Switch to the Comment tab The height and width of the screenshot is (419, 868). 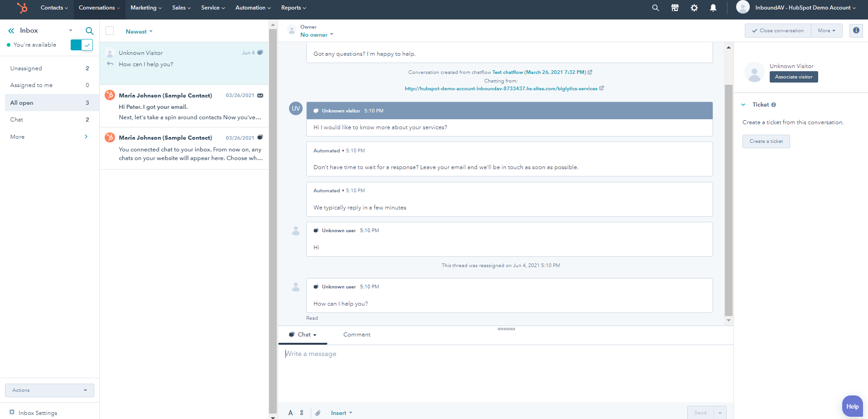(x=357, y=335)
